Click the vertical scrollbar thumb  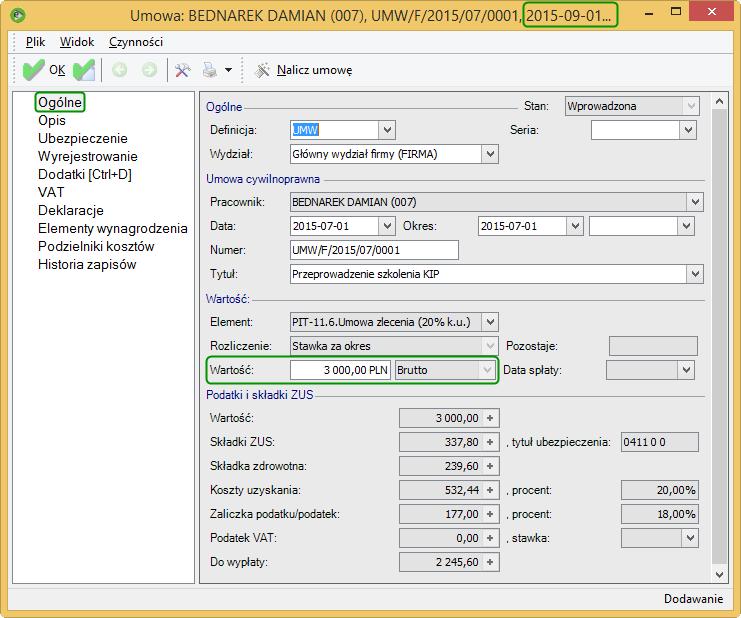pos(719,336)
